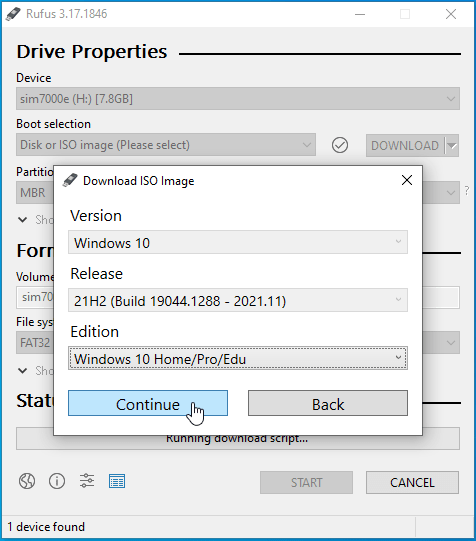Click the "Boot selection" label
The height and width of the screenshot is (541, 476).
coord(53,124)
